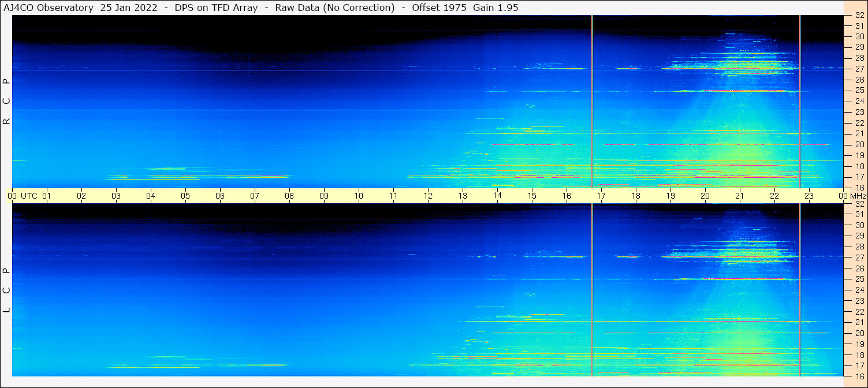Click the LCP marker line before 23 UTC

tap(800, 290)
